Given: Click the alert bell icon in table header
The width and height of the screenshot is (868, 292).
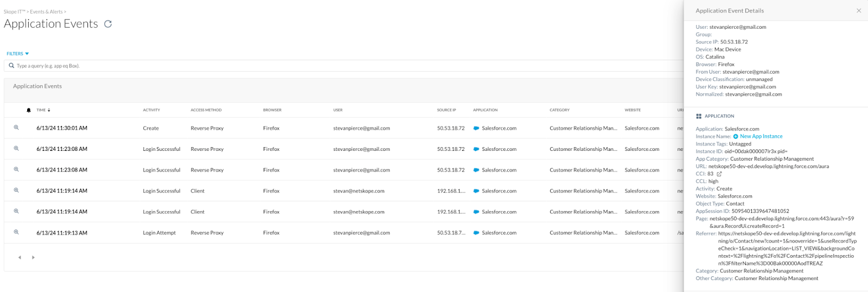Looking at the screenshot, I should tap(29, 110).
